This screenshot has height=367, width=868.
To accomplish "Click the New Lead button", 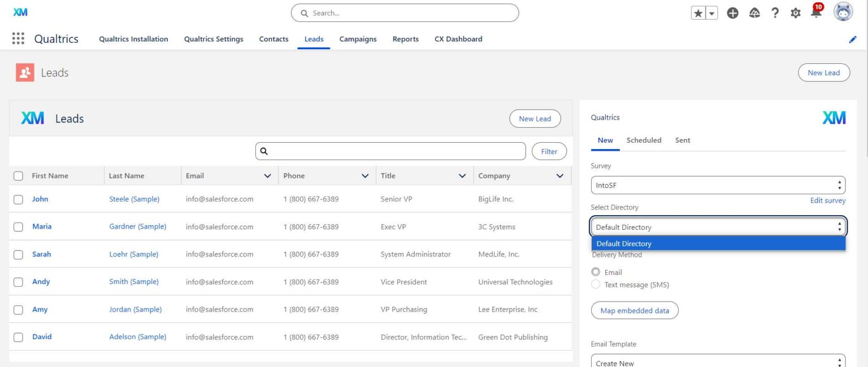I will point(823,72).
